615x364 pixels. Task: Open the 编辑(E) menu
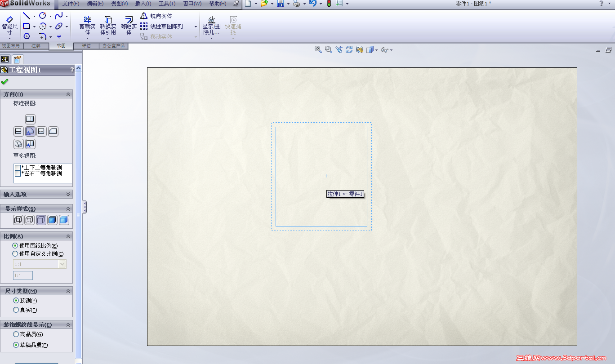click(95, 4)
